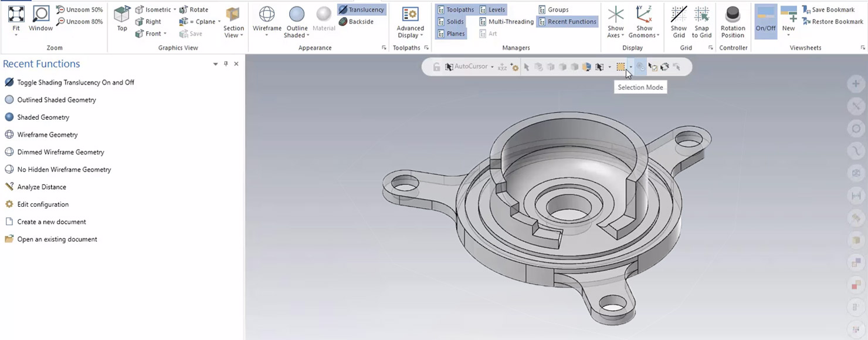The image size is (868, 340).
Task: Click the Fit zoom icon
Action: pyautogui.click(x=16, y=14)
